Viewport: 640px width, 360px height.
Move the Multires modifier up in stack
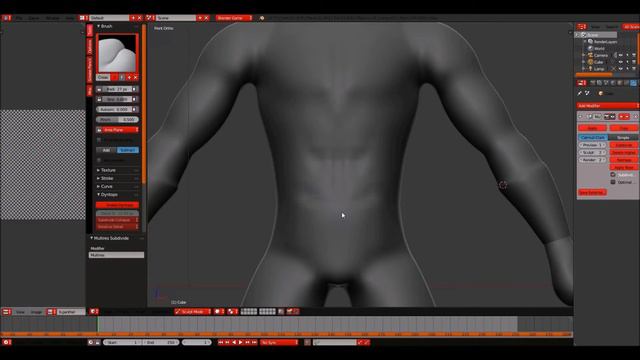[x=622, y=117]
